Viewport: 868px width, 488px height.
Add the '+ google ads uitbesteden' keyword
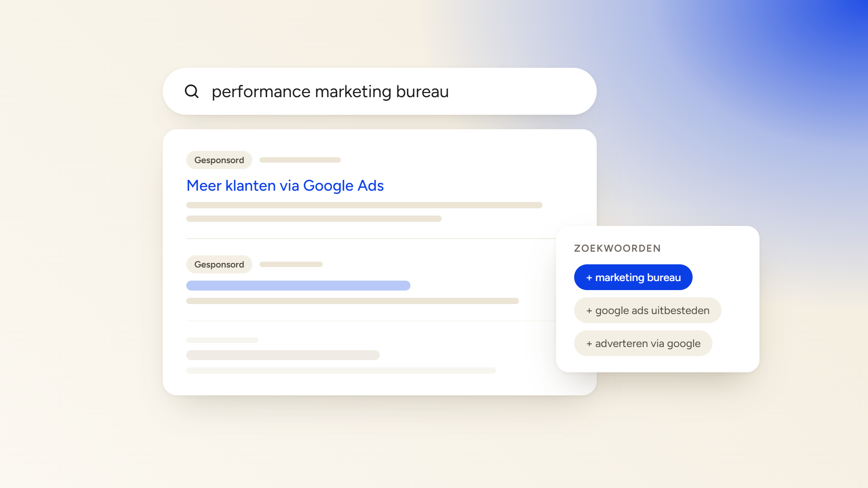[x=647, y=310]
